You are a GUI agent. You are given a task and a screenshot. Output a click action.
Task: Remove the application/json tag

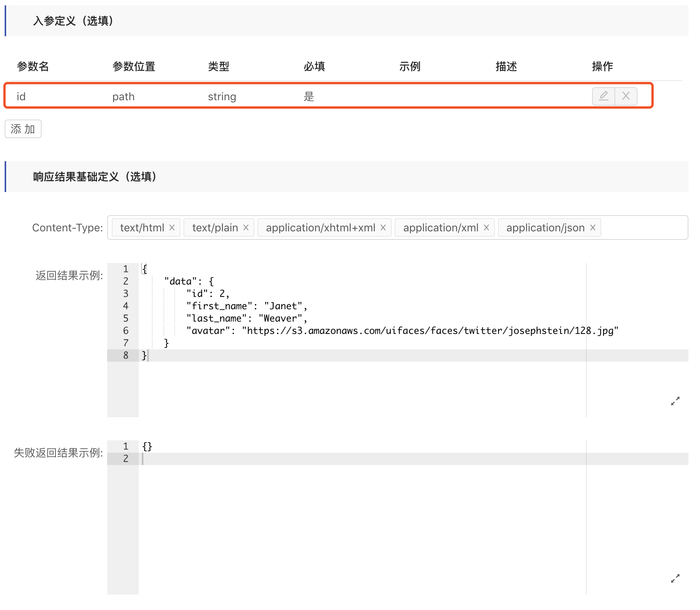593,228
